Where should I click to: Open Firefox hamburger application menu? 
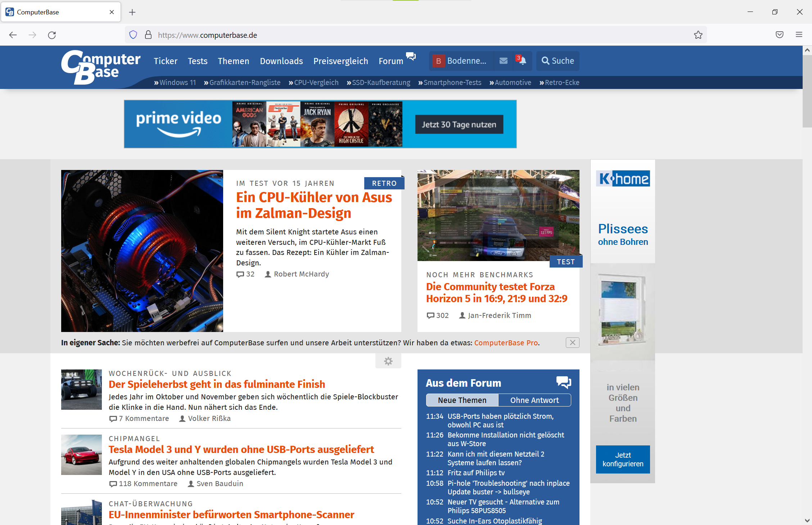(x=799, y=35)
